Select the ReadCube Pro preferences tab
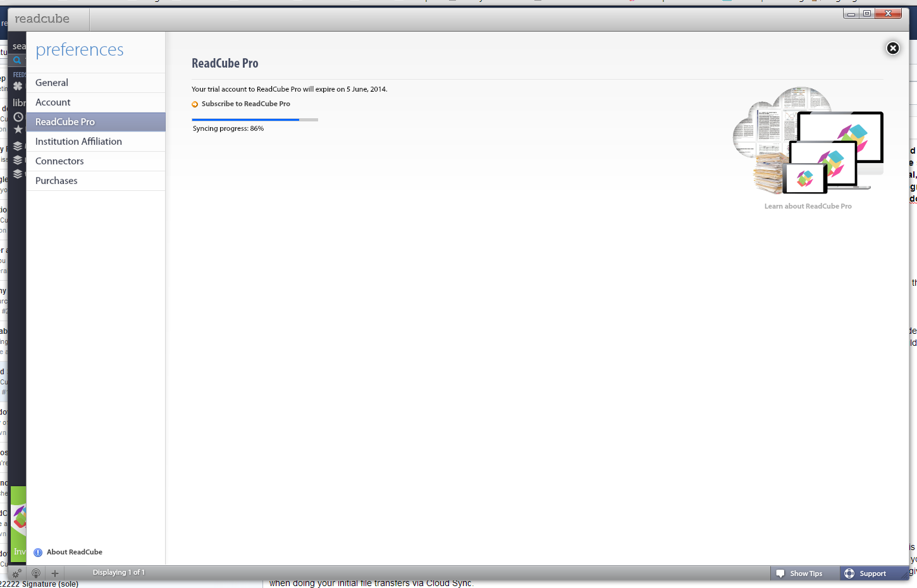 pyautogui.click(x=95, y=122)
